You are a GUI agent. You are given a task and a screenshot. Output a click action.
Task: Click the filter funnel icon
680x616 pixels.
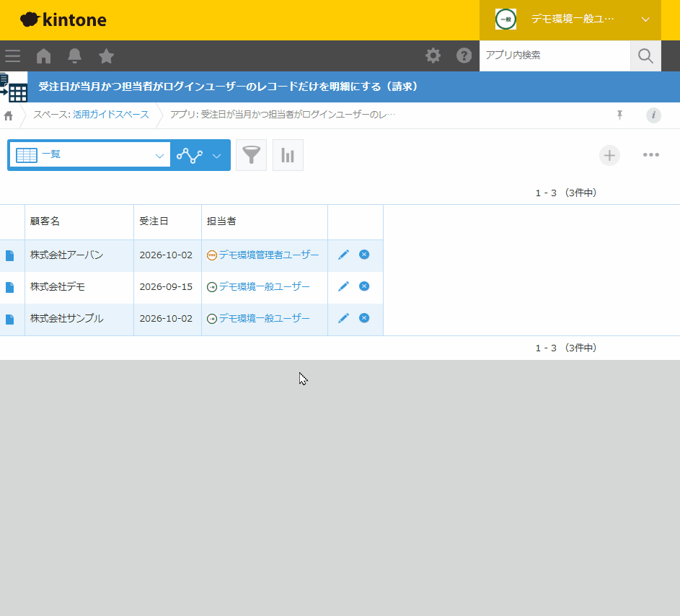coord(251,155)
